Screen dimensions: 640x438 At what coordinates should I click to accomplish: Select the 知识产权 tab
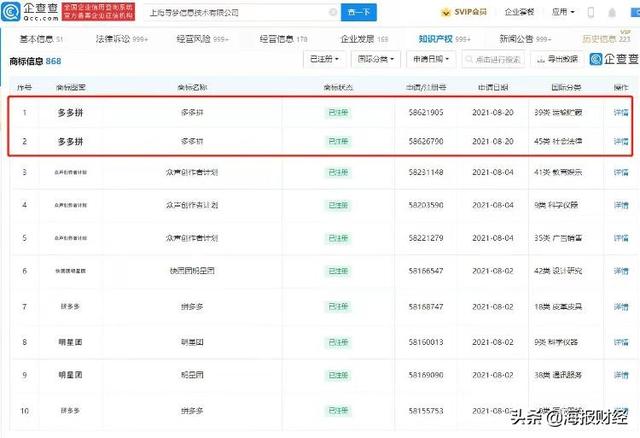click(x=444, y=39)
